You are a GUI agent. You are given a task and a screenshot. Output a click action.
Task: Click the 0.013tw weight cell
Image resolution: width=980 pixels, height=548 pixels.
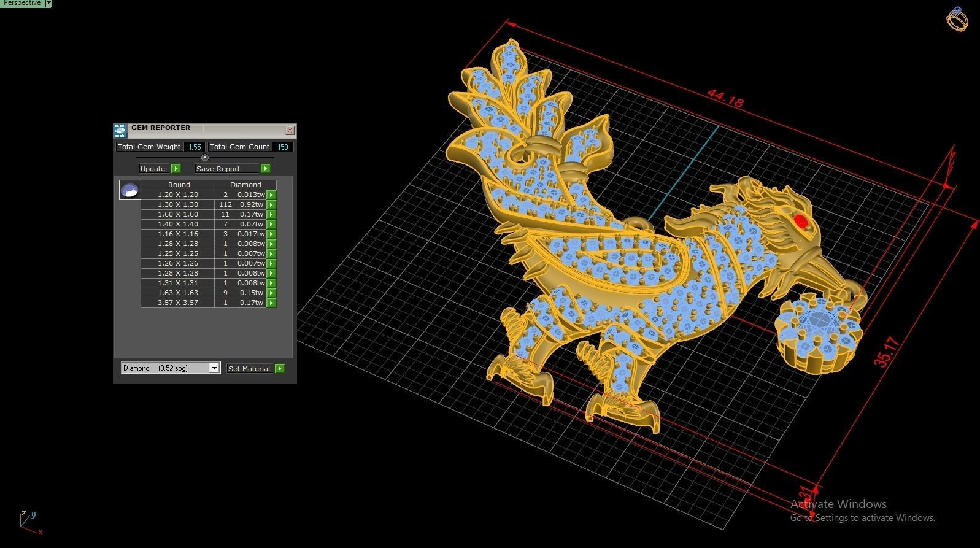pyautogui.click(x=252, y=195)
